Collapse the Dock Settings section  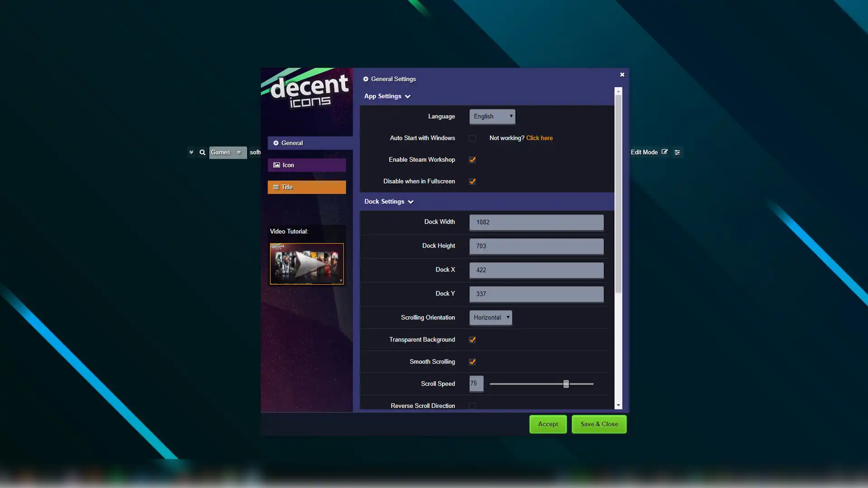[410, 202]
